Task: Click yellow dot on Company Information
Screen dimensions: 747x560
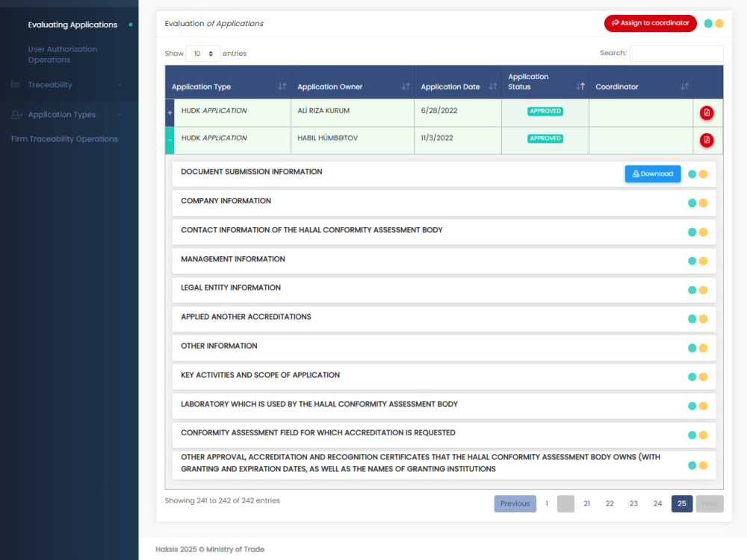Action: pos(703,203)
